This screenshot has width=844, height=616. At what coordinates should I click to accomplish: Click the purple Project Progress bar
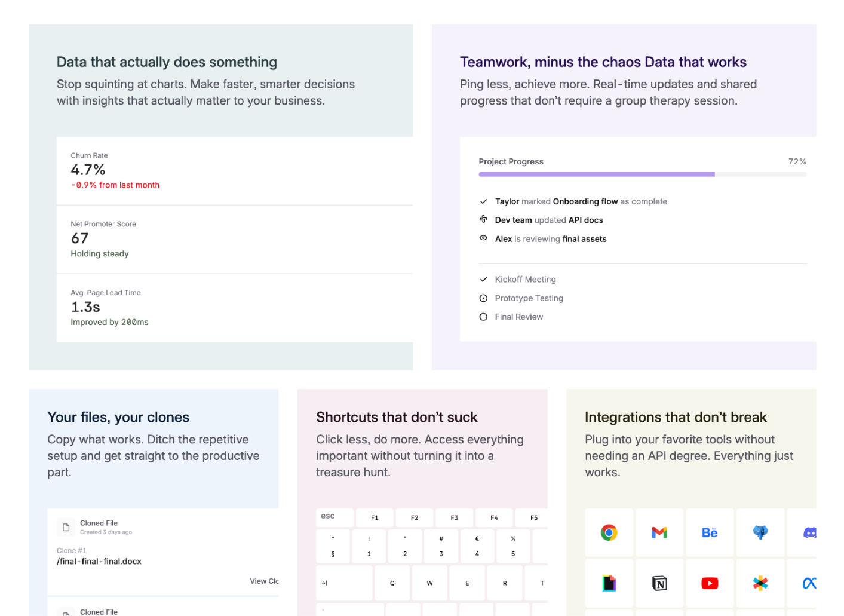(596, 174)
